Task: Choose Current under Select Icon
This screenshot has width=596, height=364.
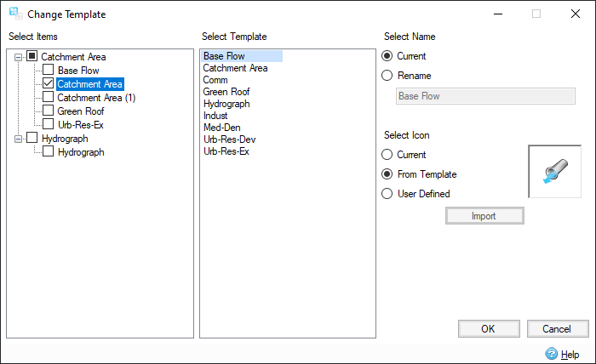Action: click(x=388, y=155)
